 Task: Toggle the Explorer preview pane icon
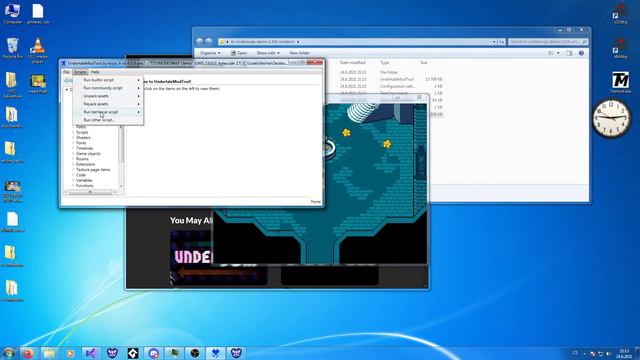pyautogui.click(x=569, y=53)
